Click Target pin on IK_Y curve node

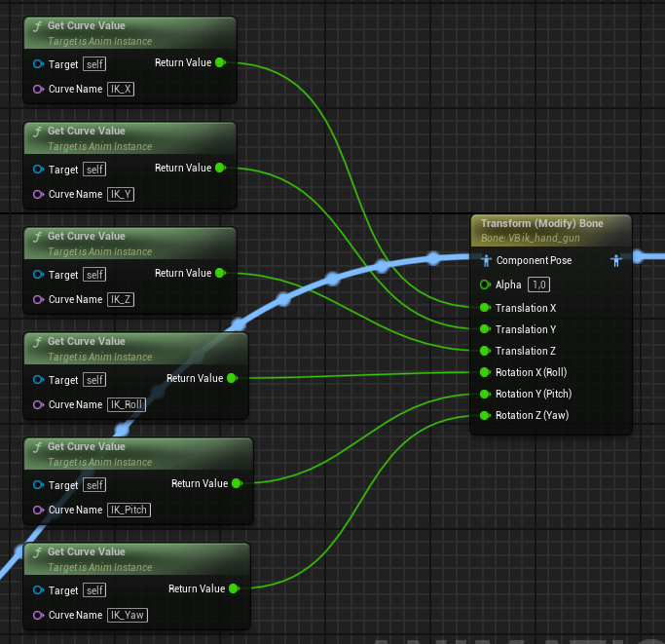(38, 170)
